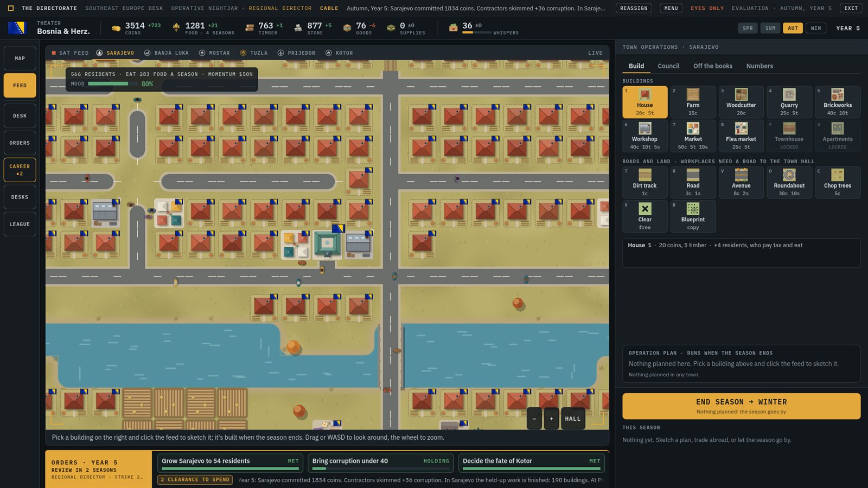Image resolution: width=868 pixels, height=488 pixels.
Task: Zoom out with the minus button
Action: tap(534, 419)
